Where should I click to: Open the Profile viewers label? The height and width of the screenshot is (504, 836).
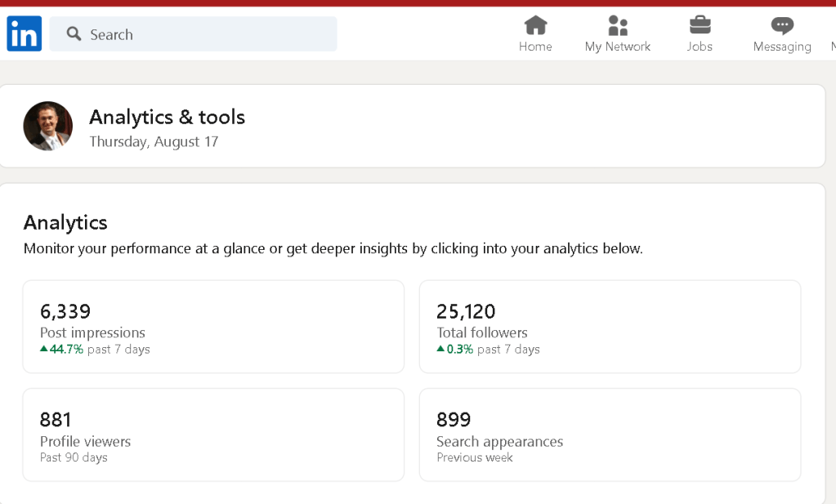pyautogui.click(x=85, y=441)
